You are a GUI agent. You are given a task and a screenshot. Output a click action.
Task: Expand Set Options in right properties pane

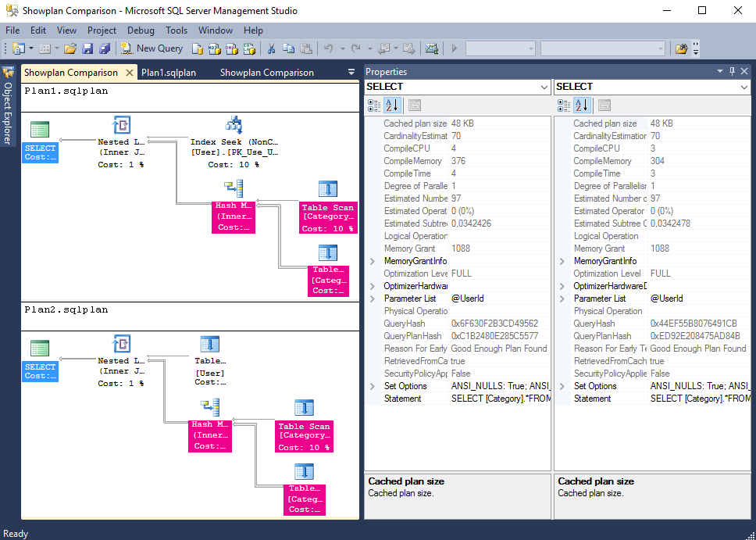pyautogui.click(x=562, y=386)
